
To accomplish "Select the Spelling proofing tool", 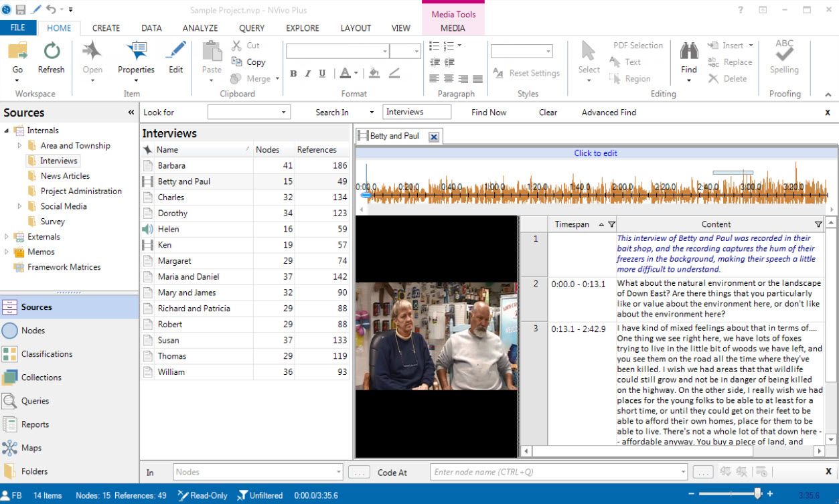I will click(x=783, y=57).
